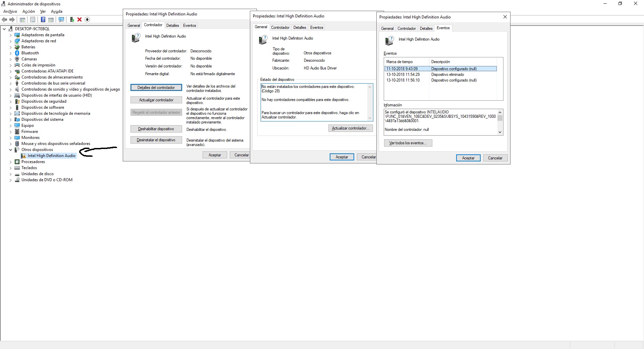Viewport: 644px width, 349px height.
Task: Click the Firmware category icon
Action: point(17,132)
